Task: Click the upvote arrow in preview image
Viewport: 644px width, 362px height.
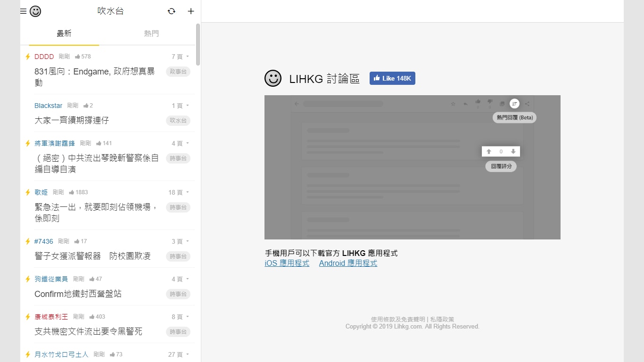Action: click(489, 151)
